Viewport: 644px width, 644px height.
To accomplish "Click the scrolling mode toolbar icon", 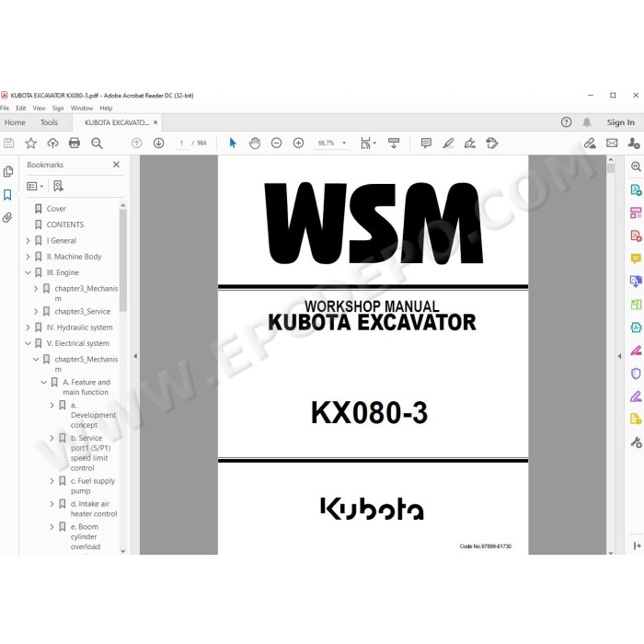I will click(394, 143).
